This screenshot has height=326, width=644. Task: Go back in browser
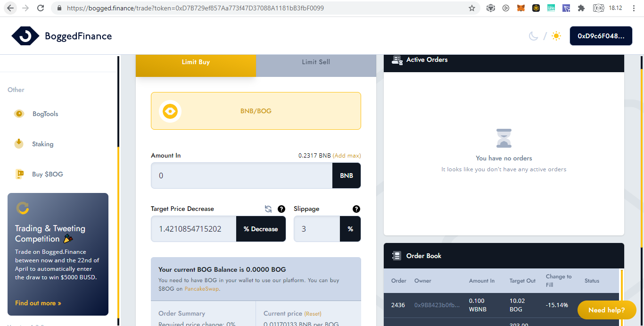[10, 8]
